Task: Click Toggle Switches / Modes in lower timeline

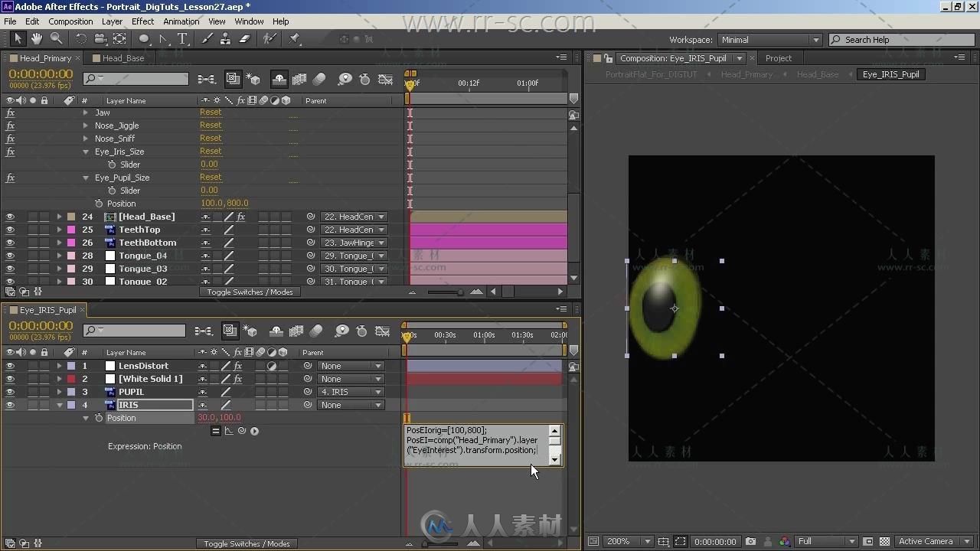Action: coord(247,543)
